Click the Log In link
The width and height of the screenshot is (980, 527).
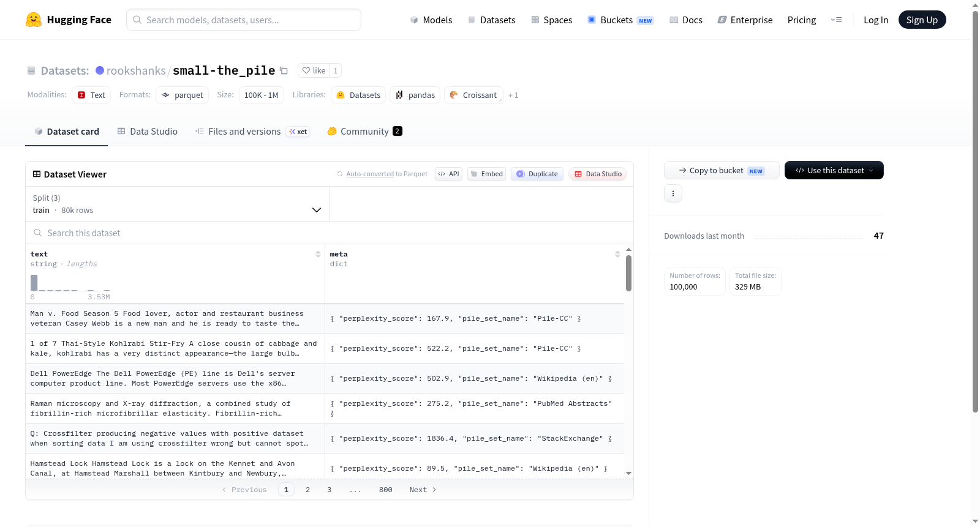point(876,20)
